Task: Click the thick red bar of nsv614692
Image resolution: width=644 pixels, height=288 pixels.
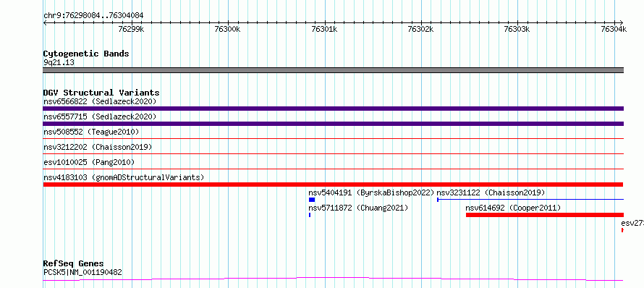Action: tap(545, 215)
